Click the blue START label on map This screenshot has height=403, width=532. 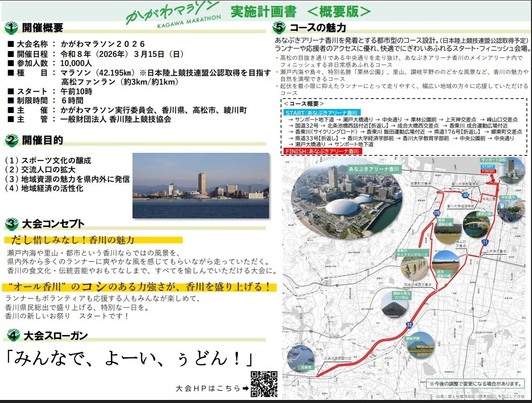click(489, 166)
